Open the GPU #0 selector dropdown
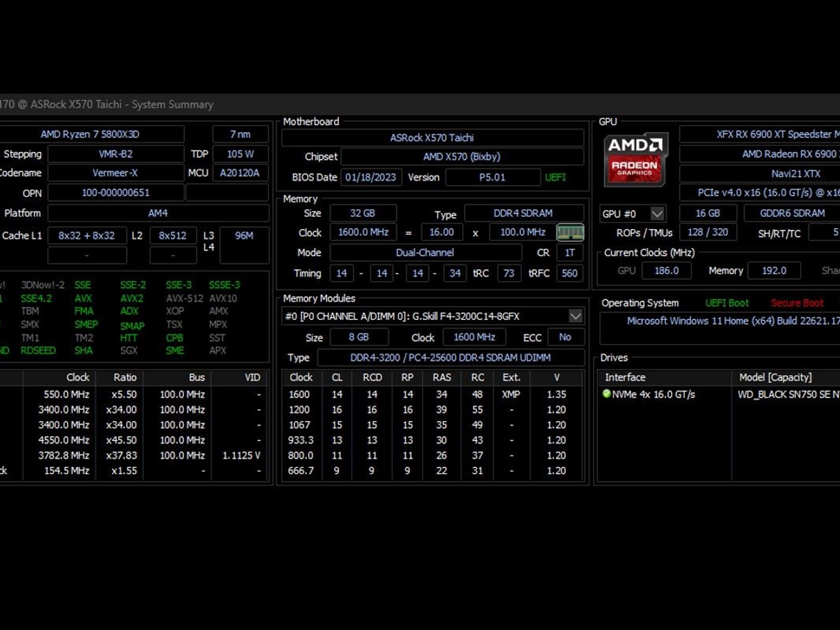 [x=657, y=213]
